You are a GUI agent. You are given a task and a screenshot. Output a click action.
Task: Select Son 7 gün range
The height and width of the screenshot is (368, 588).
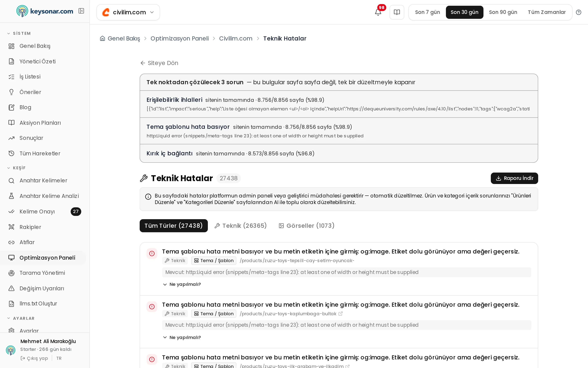(x=427, y=12)
